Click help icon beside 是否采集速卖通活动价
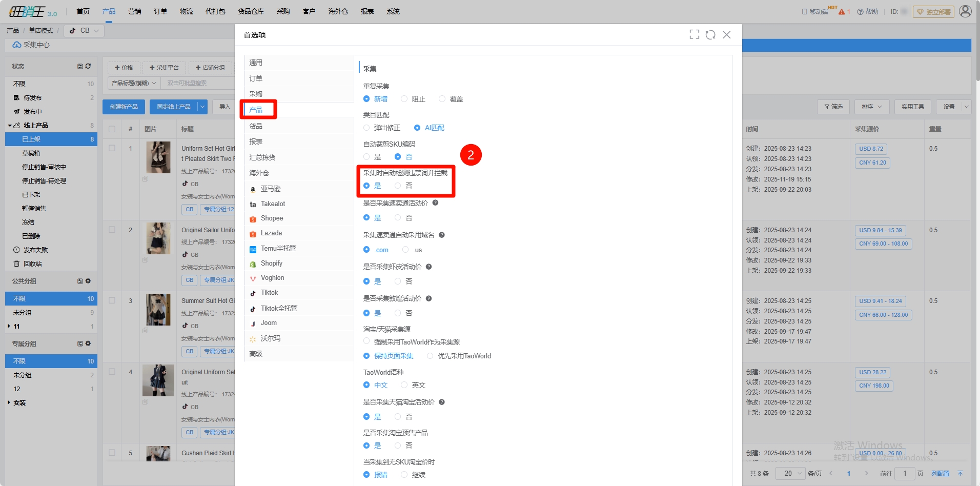The height and width of the screenshot is (486, 980). pyautogui.click(x=435, y=203)
